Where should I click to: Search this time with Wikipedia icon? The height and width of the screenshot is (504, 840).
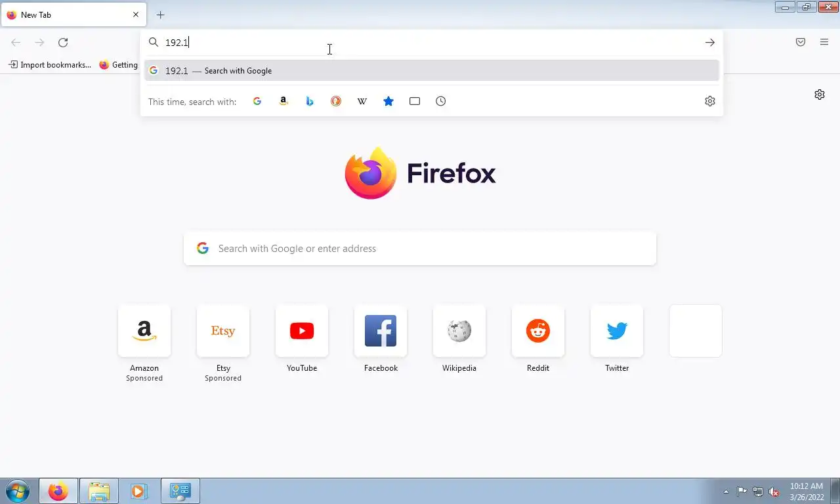point(362,101)
